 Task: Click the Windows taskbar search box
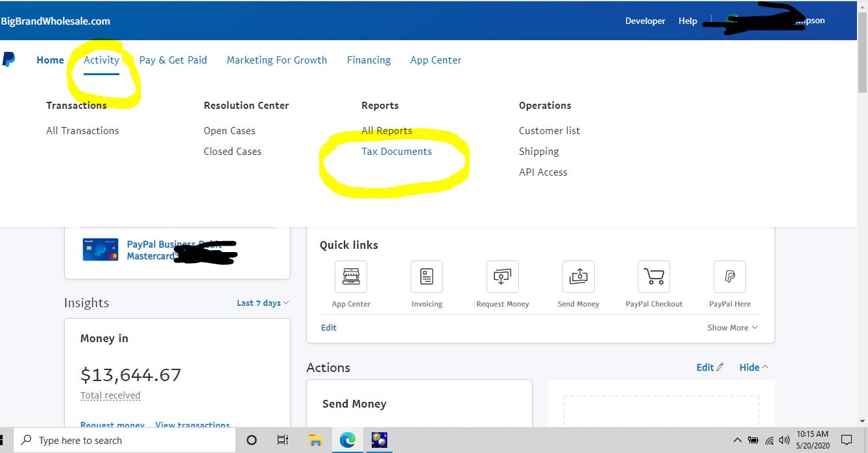123,441
